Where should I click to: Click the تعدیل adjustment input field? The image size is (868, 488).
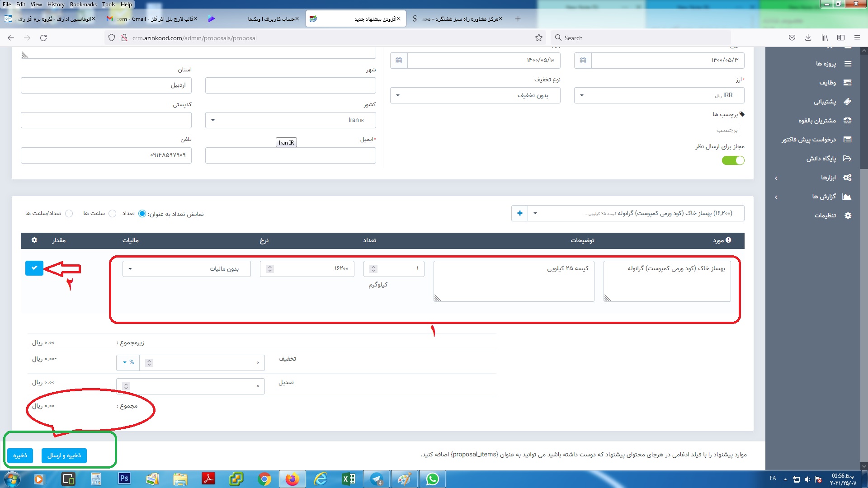(190, 386)
